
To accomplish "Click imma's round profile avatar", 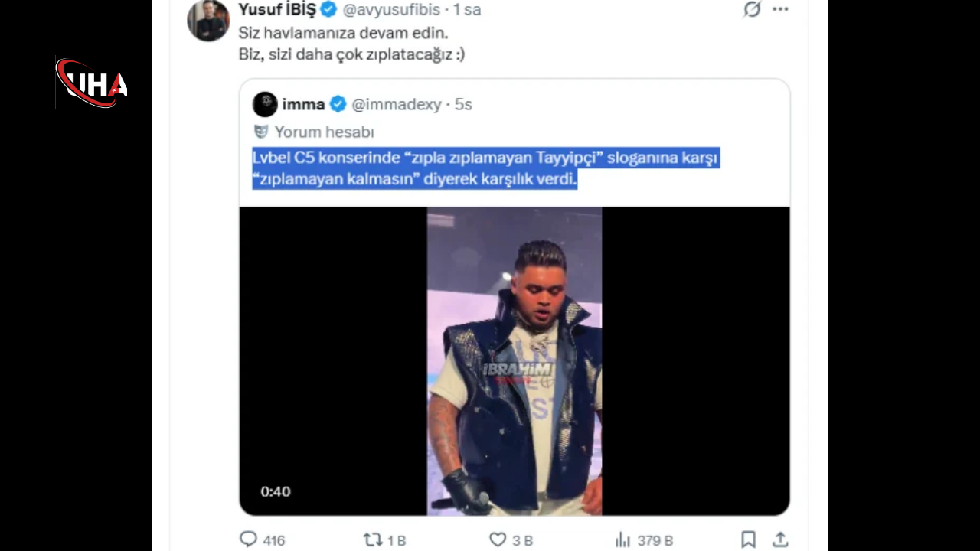I will 265,104.
